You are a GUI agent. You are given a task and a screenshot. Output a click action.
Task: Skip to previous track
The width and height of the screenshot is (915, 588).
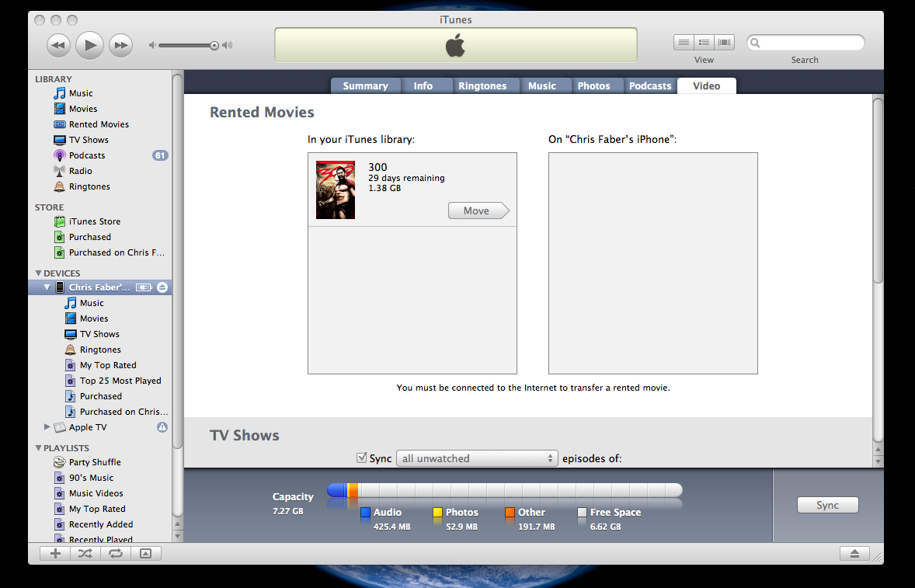click(58, 45)
